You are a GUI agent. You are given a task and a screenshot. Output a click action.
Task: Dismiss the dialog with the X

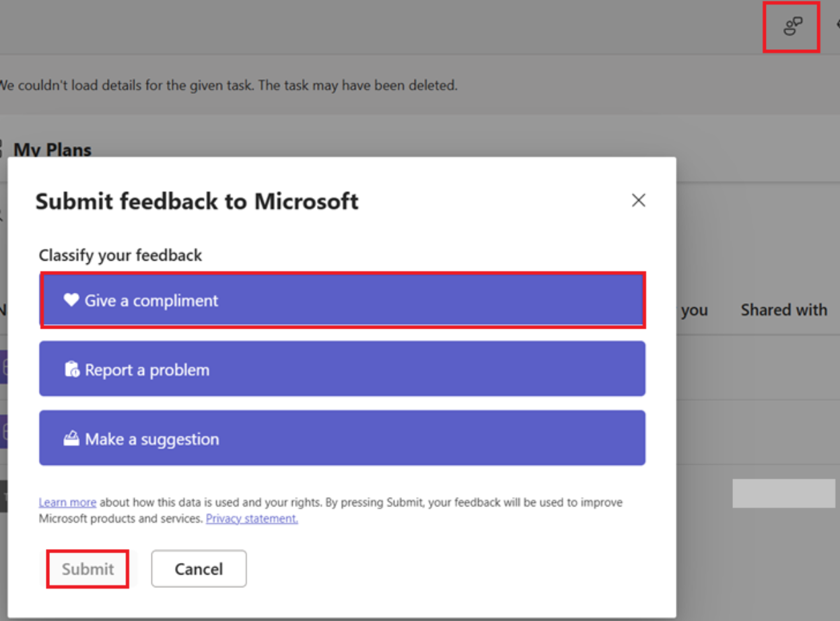coord(638,200)
